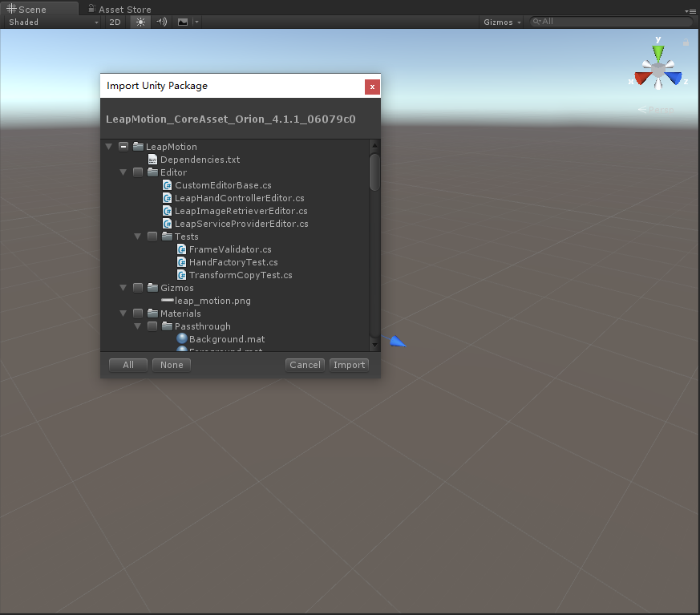Toggle the Materials folder checkbox

tap(138, 314)
